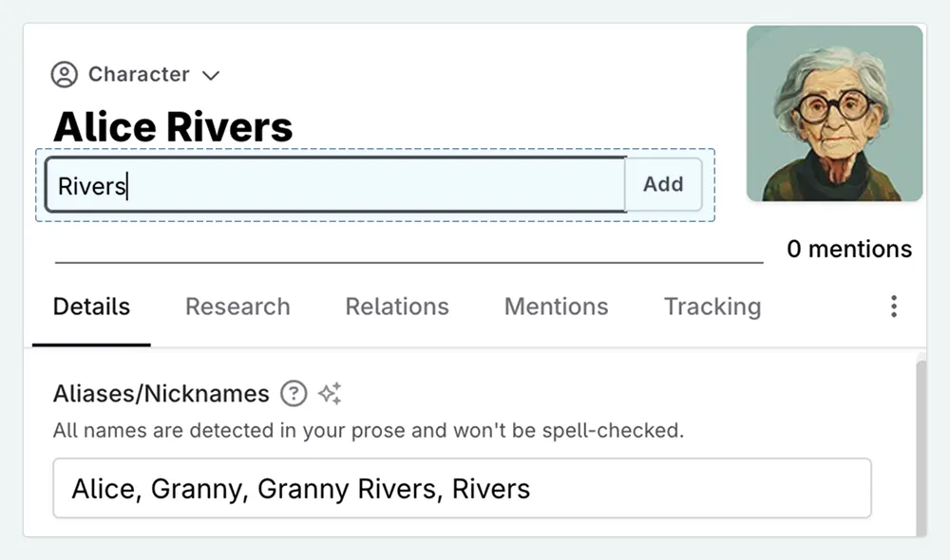Open the three-dot overflow menu

894,306
